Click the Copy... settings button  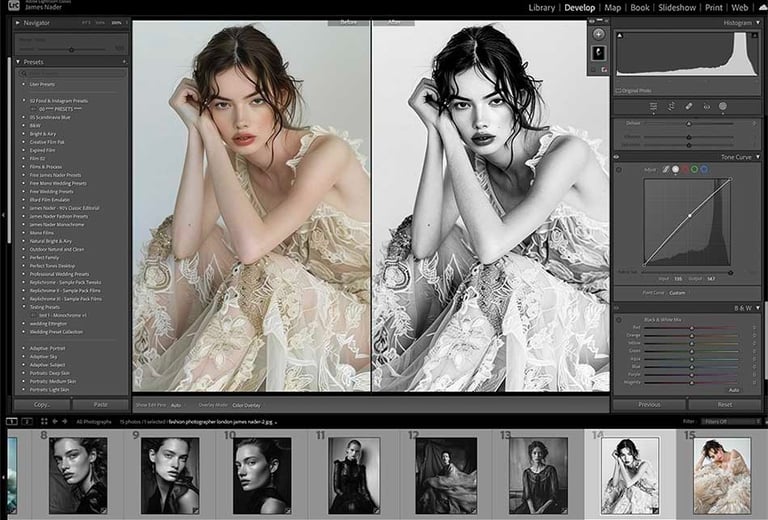[x=42, y=404]
